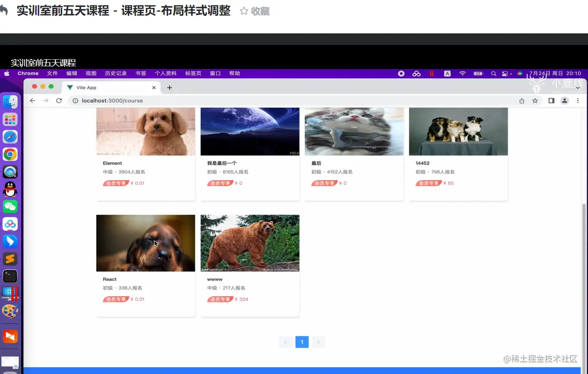Go to the next pagination page
This screenshot has height=374, width=588.
pyautogui.click(x=319, y=342)
